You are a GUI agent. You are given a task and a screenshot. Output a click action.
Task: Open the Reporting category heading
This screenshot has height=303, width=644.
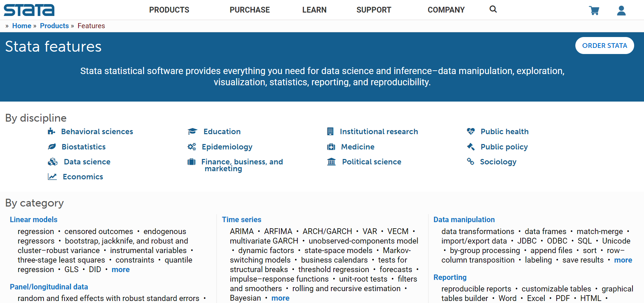[450, 277]
